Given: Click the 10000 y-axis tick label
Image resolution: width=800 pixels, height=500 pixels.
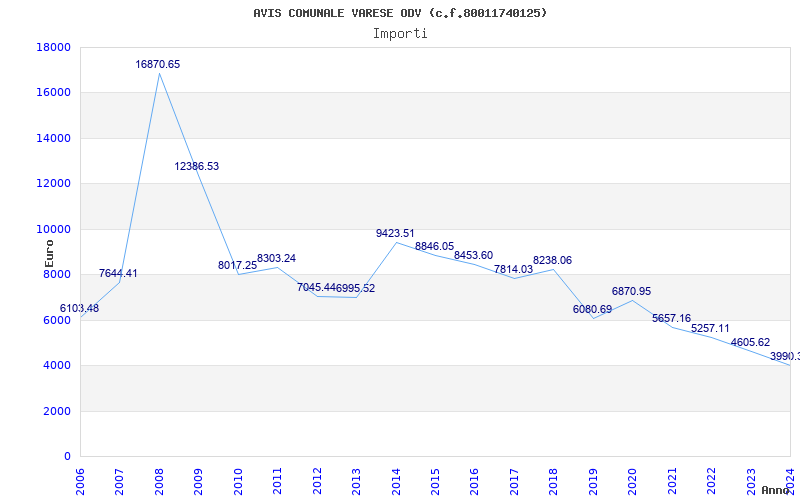Looking at the screenshot, I should click(x=54, y=230).
